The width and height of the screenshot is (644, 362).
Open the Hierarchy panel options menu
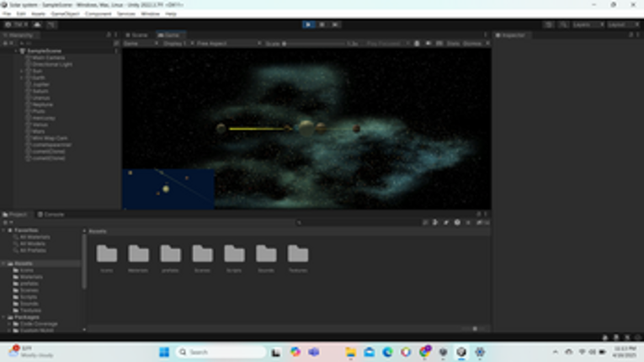point(116,35)
